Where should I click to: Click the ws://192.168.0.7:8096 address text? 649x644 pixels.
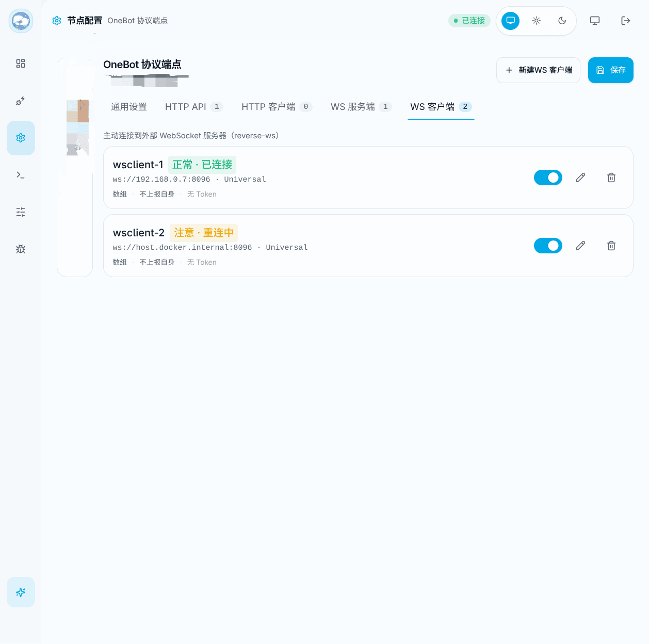point(161,180)
